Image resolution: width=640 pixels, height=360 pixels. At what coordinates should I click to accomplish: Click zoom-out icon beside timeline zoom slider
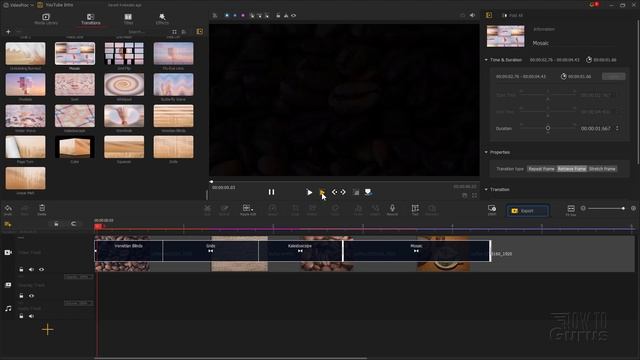[583, 208]
